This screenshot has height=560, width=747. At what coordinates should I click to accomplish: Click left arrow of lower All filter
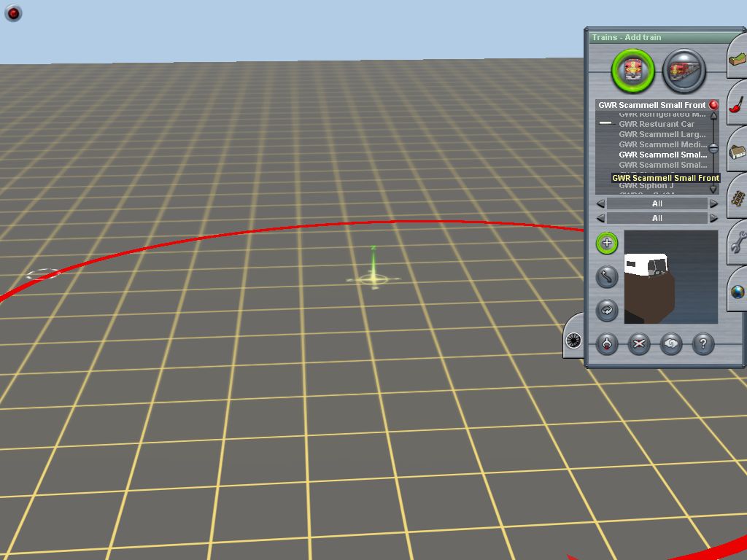click(600, 218)
